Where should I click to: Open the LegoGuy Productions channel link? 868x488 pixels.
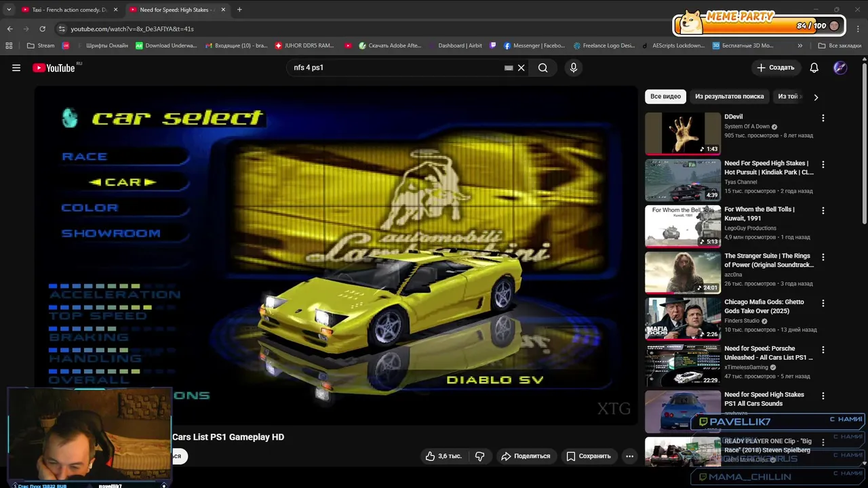(x=751, y=228)
